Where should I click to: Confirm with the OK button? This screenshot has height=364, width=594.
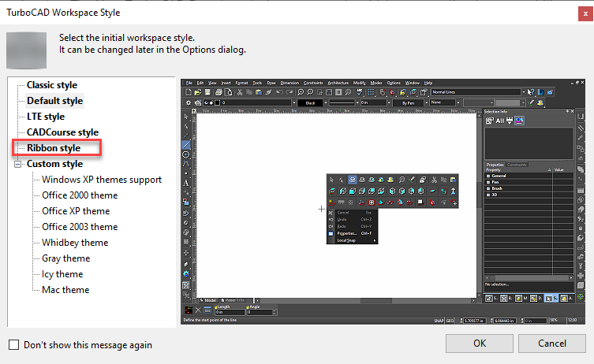[479, 344]
